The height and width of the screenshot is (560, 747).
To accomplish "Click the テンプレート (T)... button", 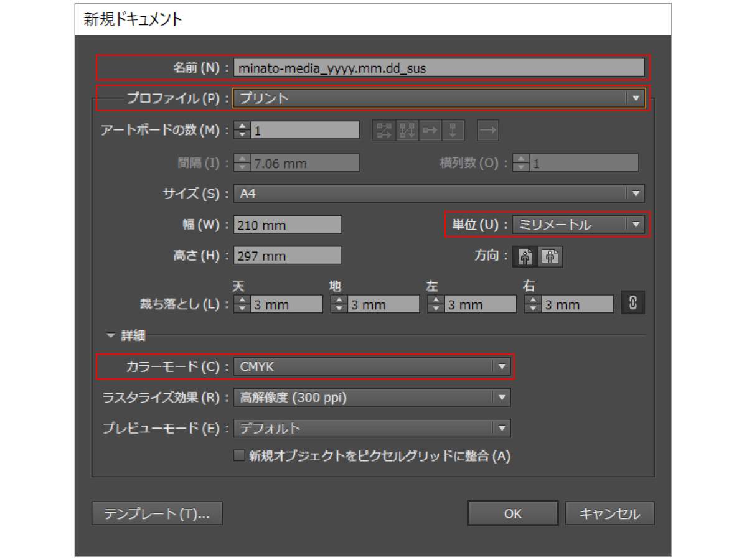I will [157, 514].
